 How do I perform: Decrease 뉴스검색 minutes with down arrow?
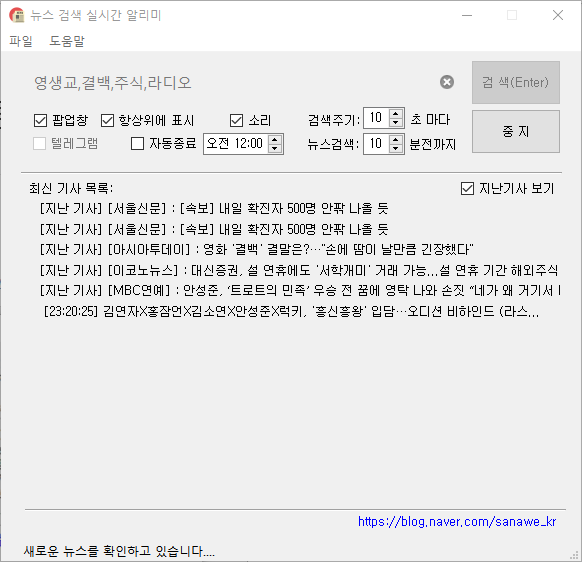(x=396, y=148)
